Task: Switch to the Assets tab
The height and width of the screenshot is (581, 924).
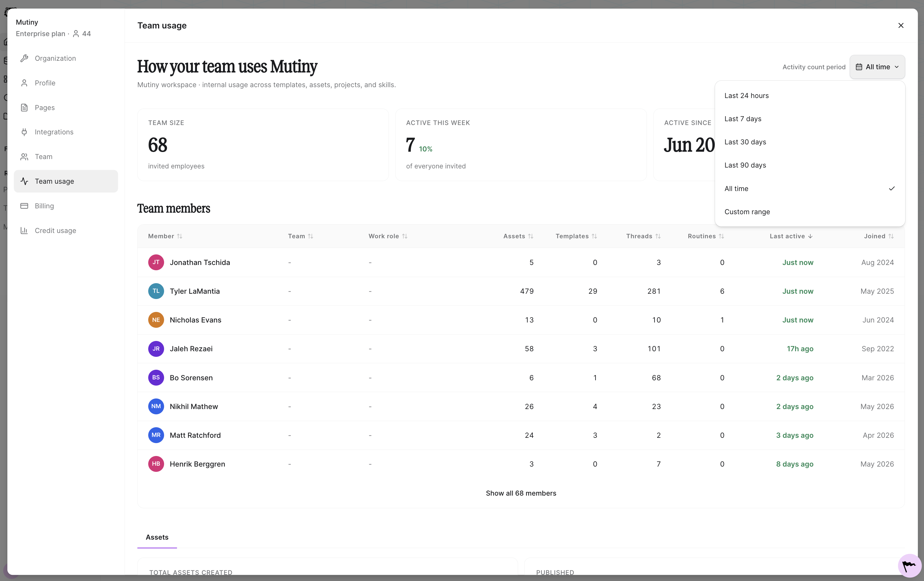Action: 157,537
